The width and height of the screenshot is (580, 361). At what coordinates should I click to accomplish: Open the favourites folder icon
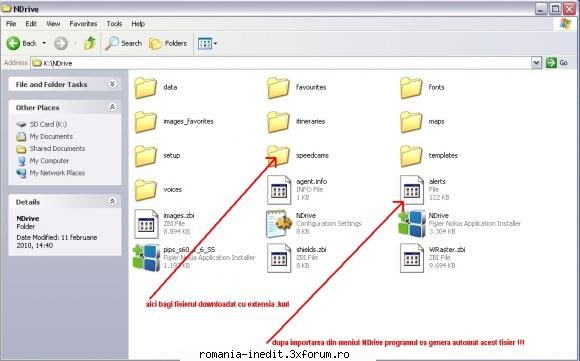278,88
